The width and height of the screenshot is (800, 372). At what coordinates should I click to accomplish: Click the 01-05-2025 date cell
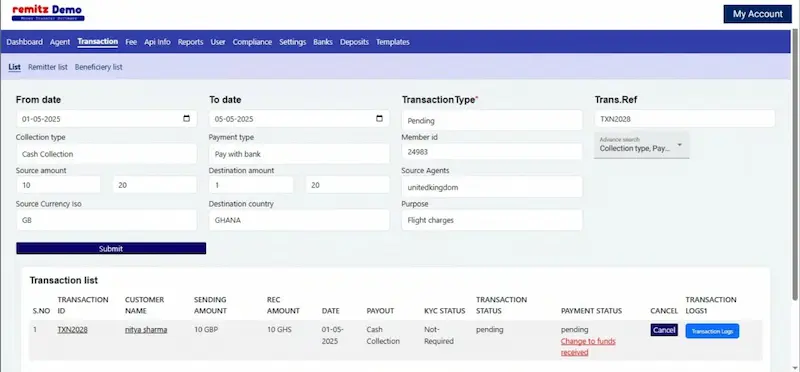click(x=333, y=335)
